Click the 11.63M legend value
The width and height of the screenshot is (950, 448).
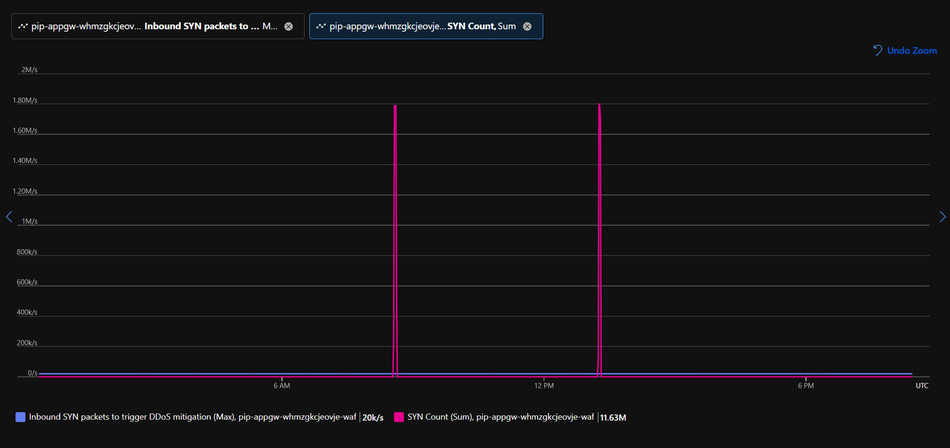tap(613, 418)
